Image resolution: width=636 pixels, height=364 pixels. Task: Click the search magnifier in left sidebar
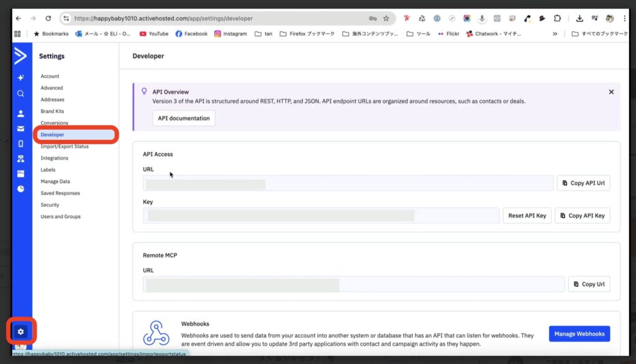click(20, 94)
